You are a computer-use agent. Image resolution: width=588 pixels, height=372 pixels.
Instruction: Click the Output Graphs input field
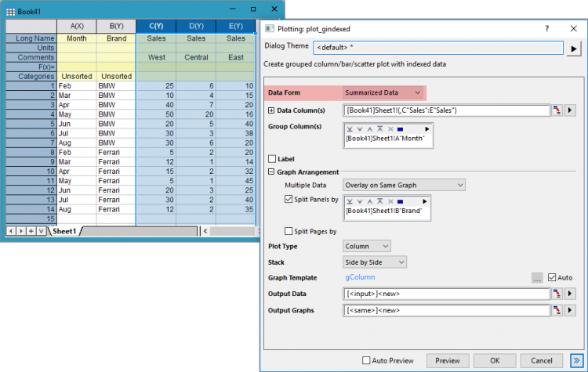pyautogui.click(x=446, y=310)
